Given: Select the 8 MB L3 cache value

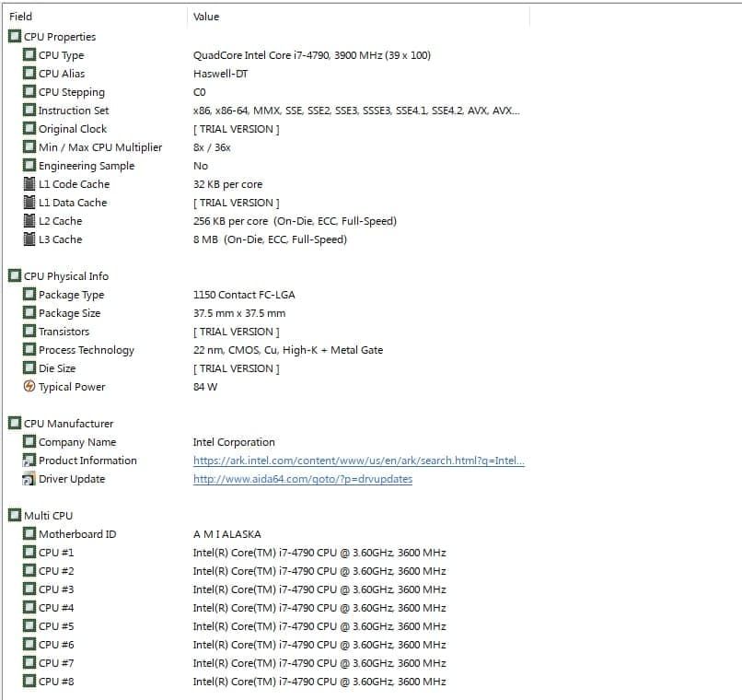Looking at the screenshot, I should pyautogui.click(x=270, y=239).
